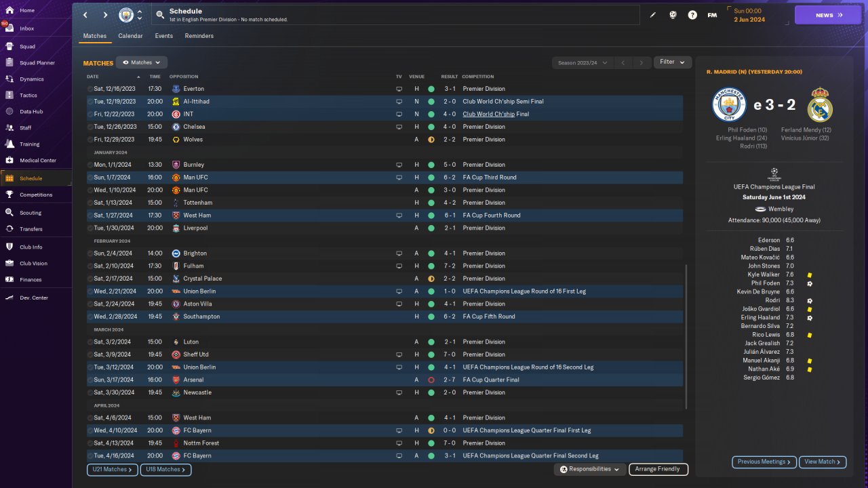Open the Squad Planner sidebar icon

(9, 63)
